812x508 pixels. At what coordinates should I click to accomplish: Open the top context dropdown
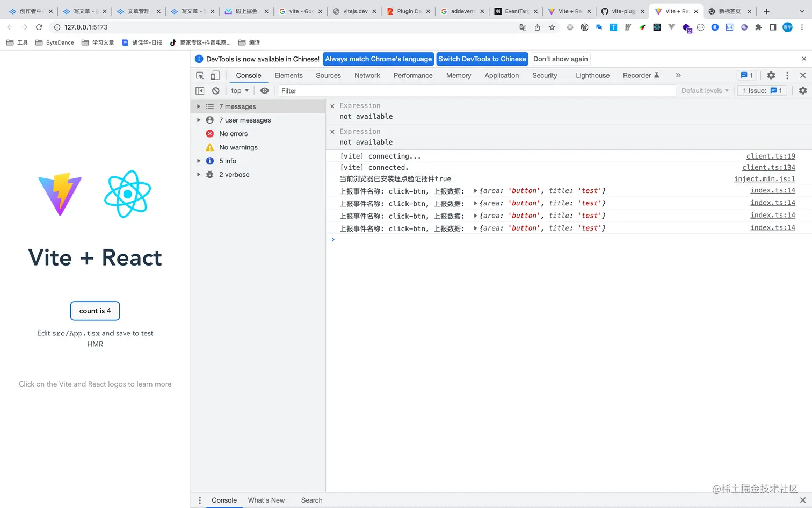[240, 91]
